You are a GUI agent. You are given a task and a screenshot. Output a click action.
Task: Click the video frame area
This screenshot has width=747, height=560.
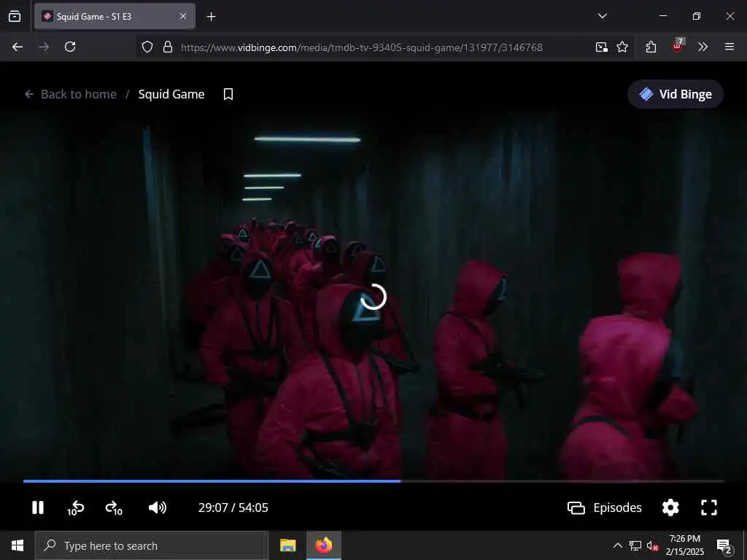tap(373, 295)
